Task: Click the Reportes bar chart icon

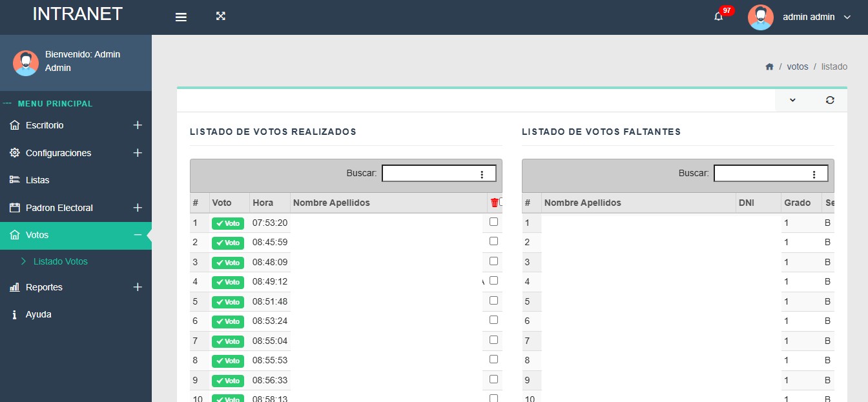Action: click(15, 287)
